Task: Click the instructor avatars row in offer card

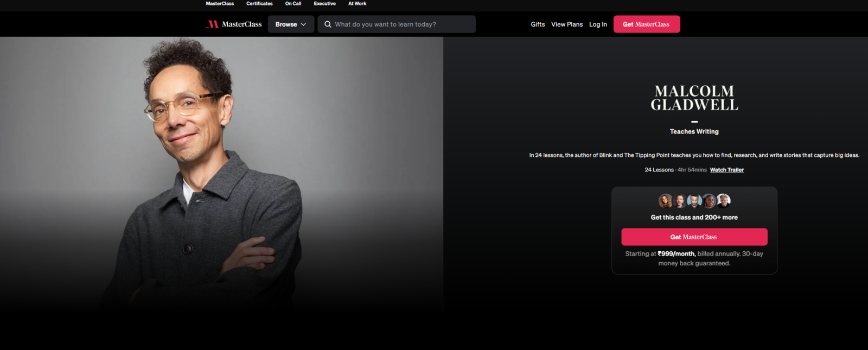Action: click(694, 201)
